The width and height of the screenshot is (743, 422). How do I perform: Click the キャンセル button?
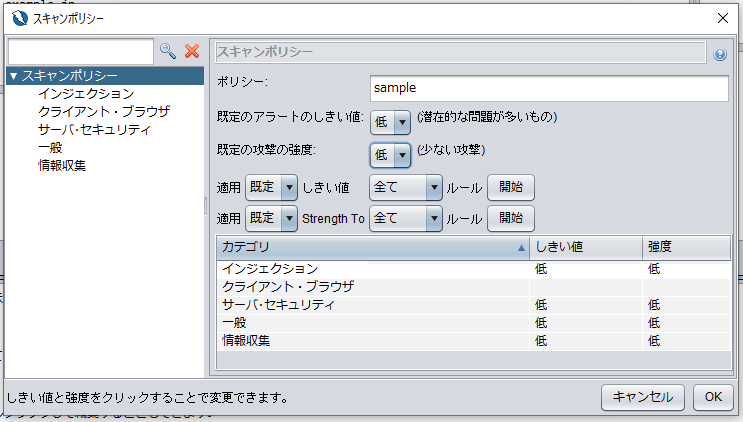(x=643, y=397)
